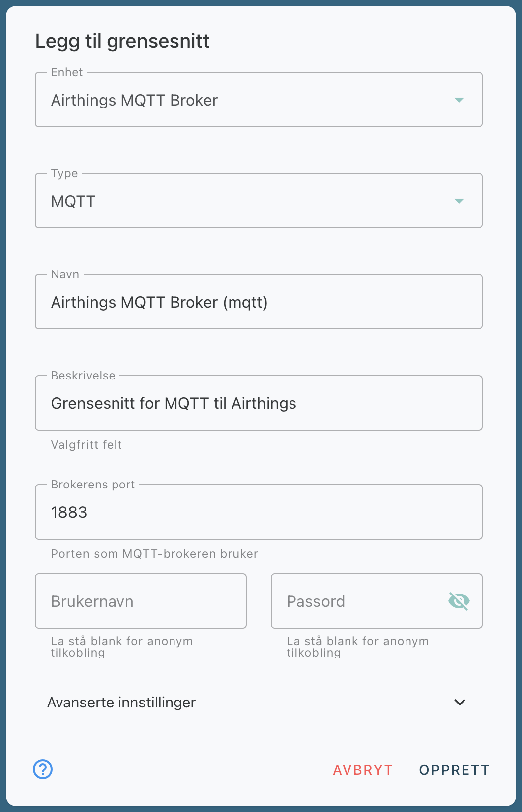Click the anonymous hint below Passord

point(358,647)
